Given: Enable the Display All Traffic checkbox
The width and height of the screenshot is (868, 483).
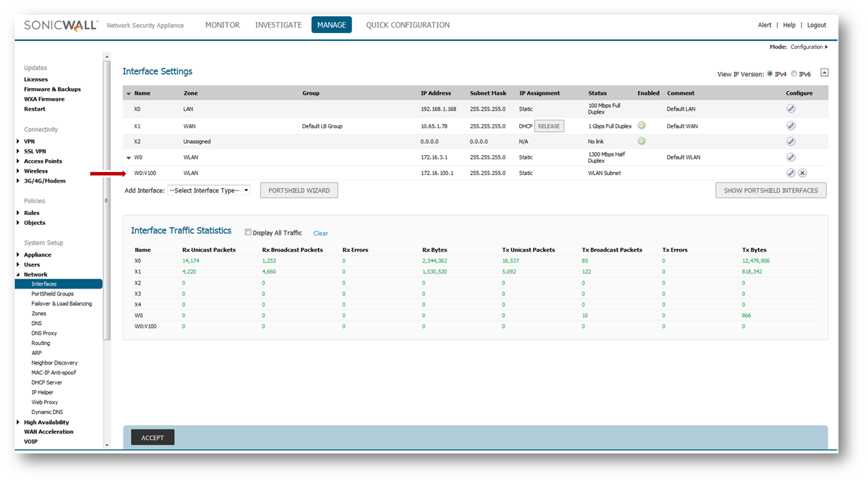Looking at the screenshot, I should point(248,233).
